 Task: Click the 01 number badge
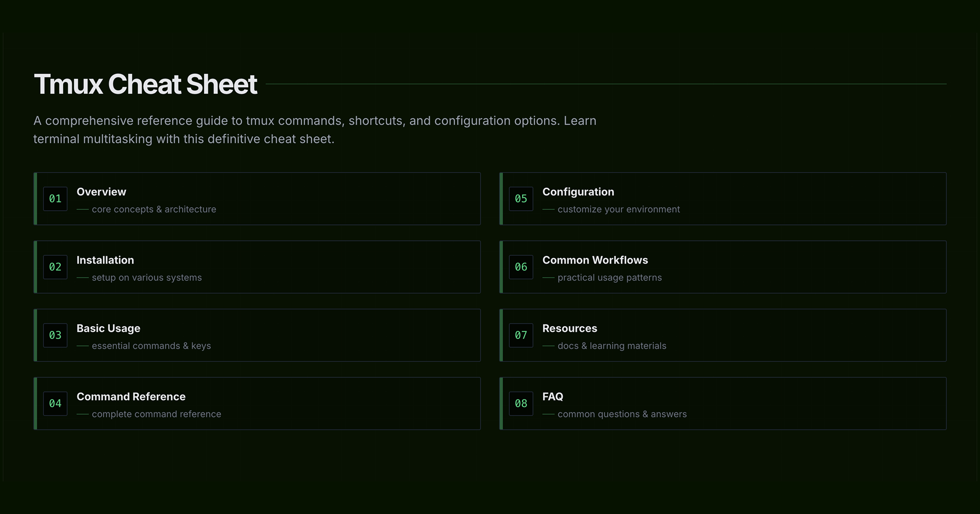point(55,199)
